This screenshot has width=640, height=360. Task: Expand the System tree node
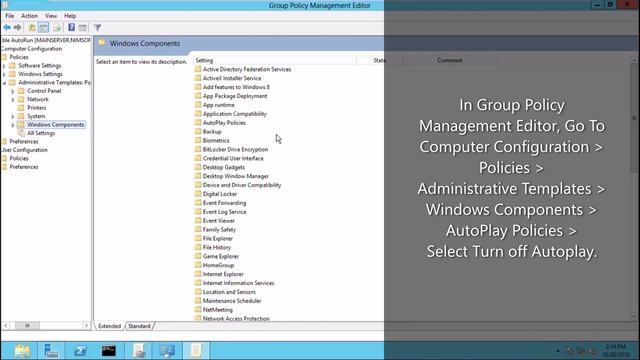tap(13, 116)
